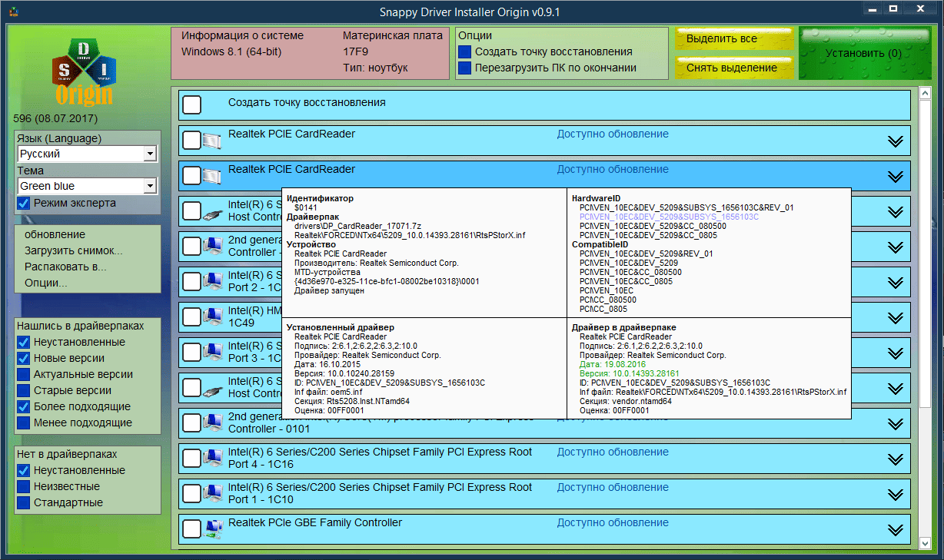944x560 pixels.
Task: Click Доступно обновление on the Realtek PCIe GBE row
Action: 613,522
